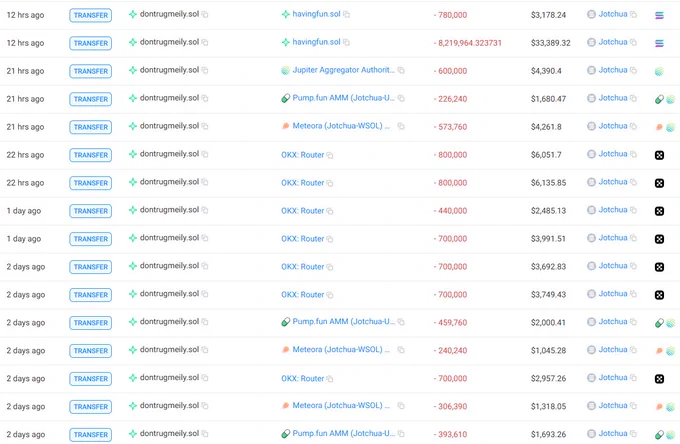This screenshot has height=444, width=680.
Task: Copy dontrugmeily.sol address in the -780,000 row
Action: (x=205, y=15)
